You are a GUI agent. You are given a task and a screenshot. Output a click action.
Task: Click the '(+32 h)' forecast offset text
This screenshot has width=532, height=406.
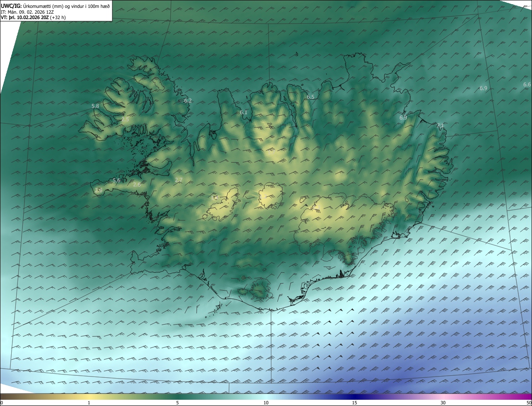point(58,17)
